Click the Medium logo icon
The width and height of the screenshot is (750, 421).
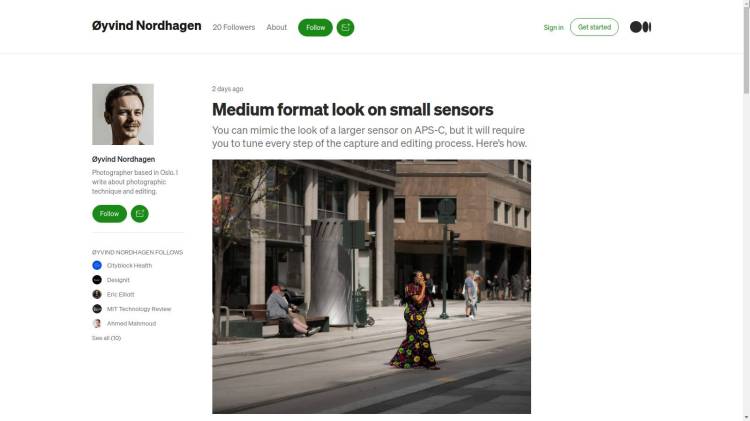(640, 27)
